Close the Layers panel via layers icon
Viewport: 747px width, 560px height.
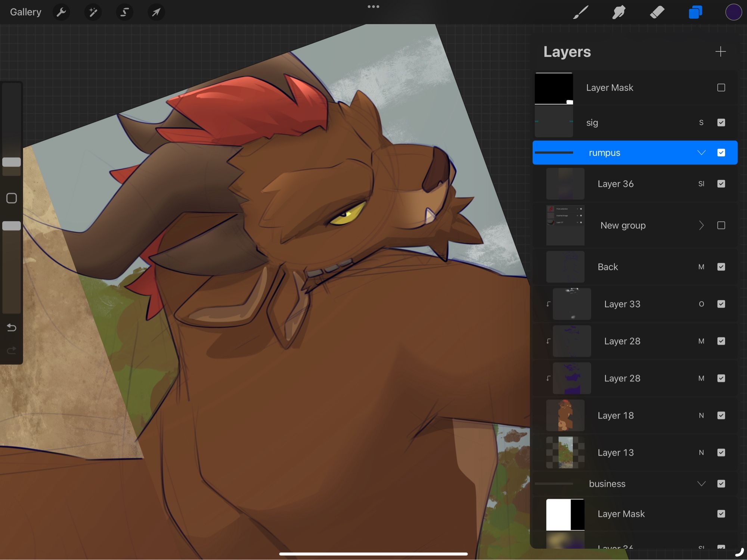tap(695, 12)
